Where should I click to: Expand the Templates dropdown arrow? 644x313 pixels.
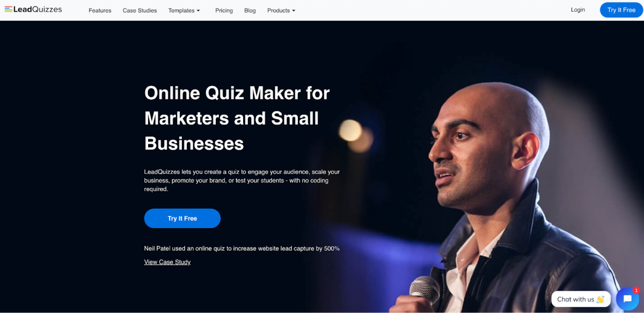click(198, 11)
